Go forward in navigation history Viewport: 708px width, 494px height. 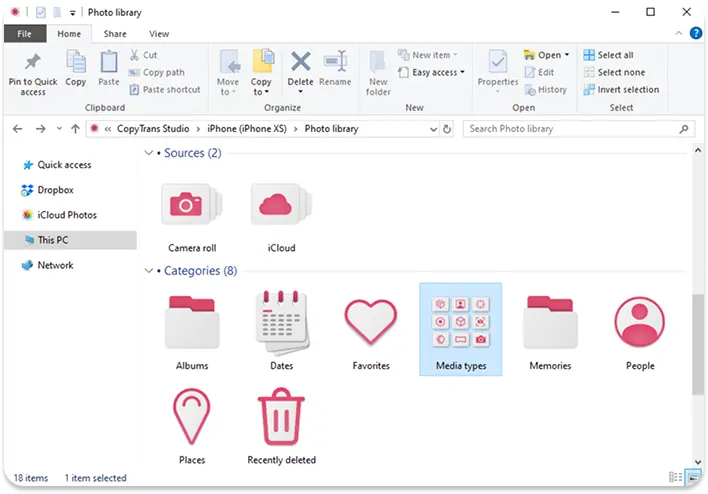coord(41,129)
